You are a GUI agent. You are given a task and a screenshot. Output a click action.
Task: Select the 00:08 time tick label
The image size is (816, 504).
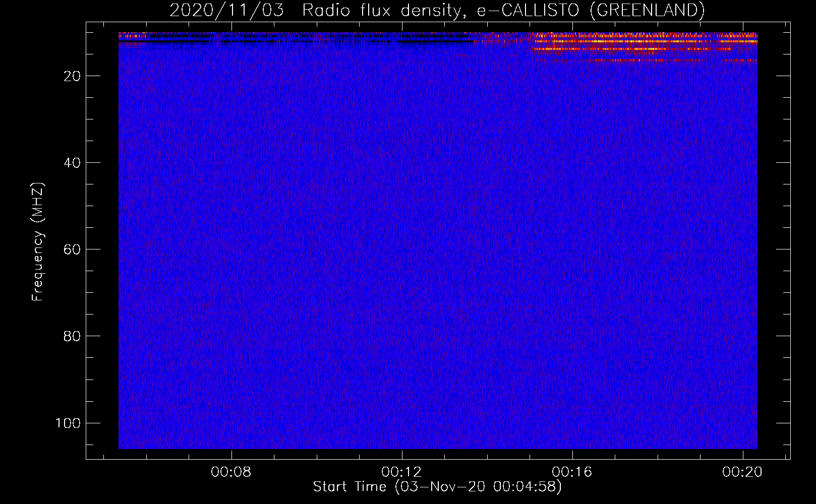231,472
